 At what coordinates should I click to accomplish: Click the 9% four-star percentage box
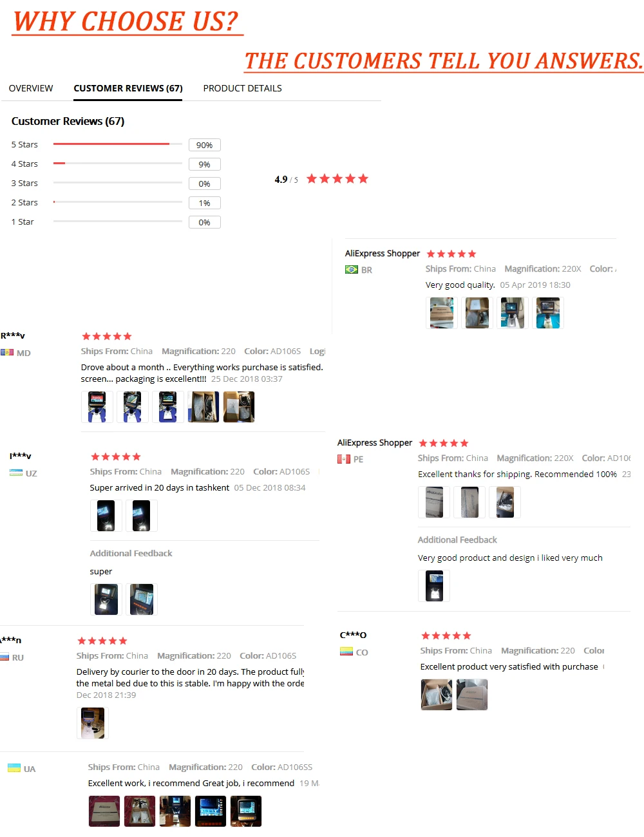pos(205,164)
